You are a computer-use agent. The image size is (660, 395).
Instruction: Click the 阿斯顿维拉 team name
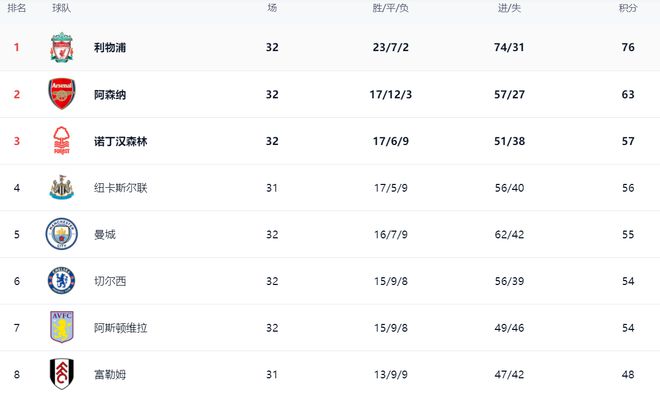point(121,328)
